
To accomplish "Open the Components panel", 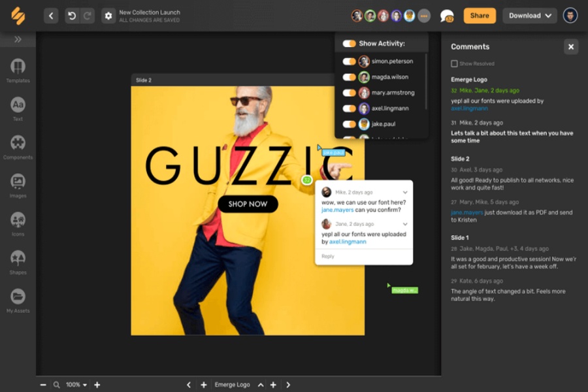I will tap(18, 144).
